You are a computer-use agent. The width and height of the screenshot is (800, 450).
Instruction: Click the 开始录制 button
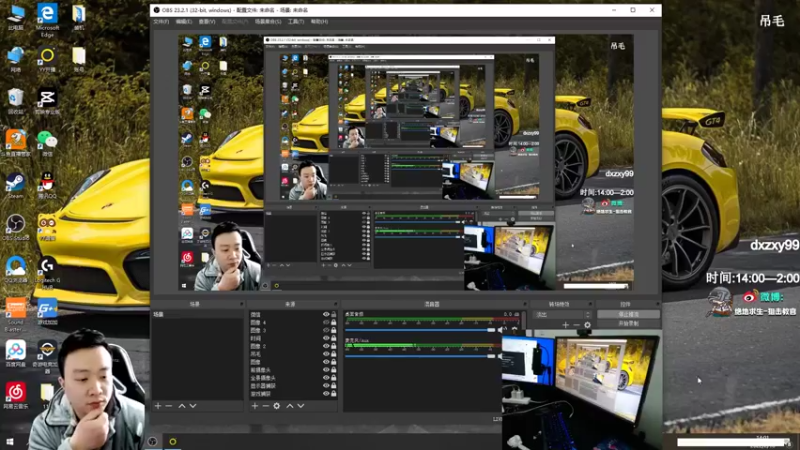(x=627, y=323)
